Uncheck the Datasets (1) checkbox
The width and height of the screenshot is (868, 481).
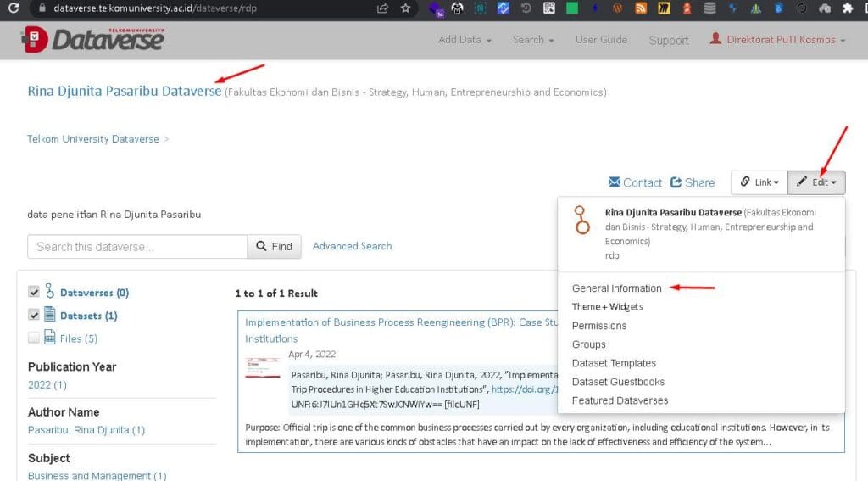[34, 315]
